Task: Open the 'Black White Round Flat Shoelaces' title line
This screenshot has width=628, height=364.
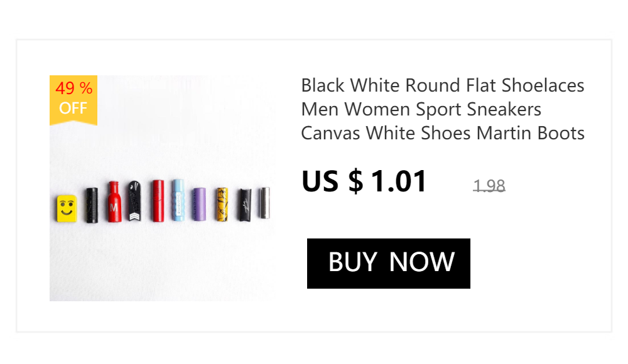Action: click(443, 85)
